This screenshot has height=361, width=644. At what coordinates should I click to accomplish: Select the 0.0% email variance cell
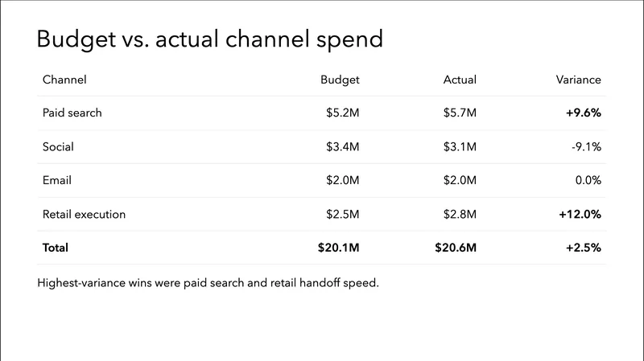click(x=587, y=181)
